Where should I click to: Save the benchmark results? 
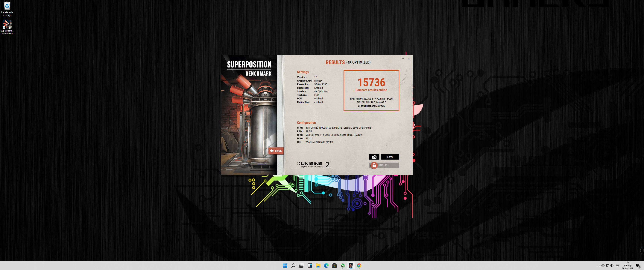coord(390,157)
